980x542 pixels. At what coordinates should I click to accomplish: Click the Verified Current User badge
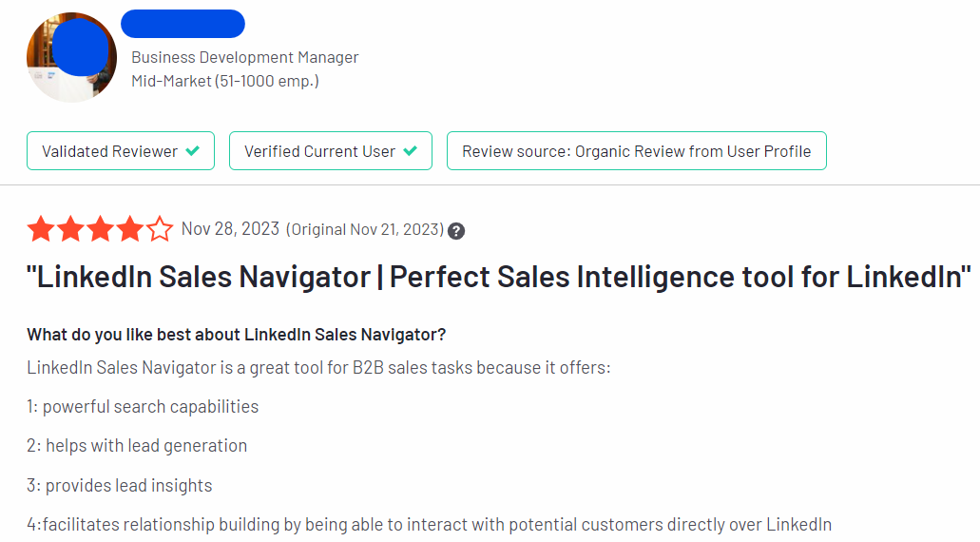coord(331,151)
